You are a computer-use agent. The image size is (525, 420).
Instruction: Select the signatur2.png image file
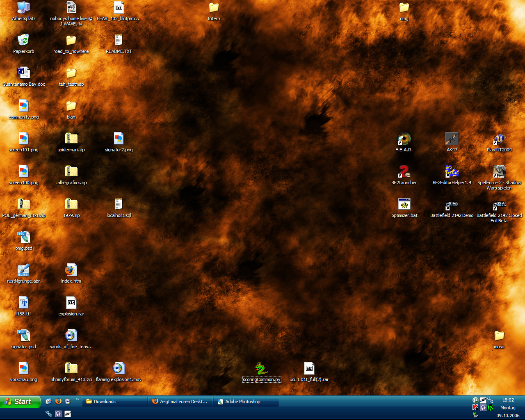[x=119, y=142]
